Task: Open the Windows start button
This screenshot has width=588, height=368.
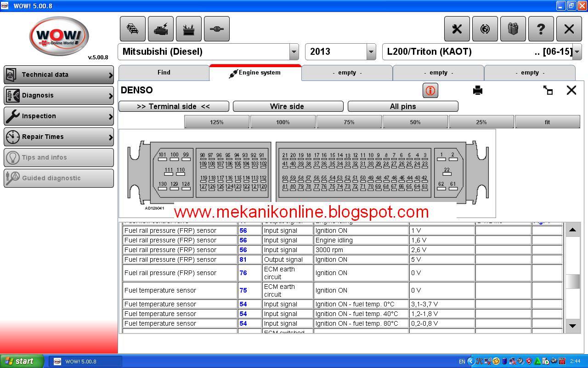Action: 22,361
